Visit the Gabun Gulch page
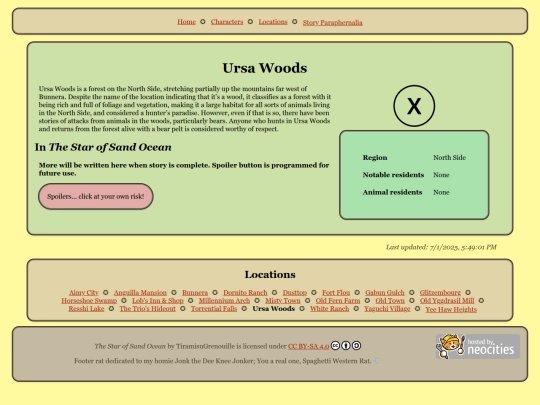Viewport: 540px width, 405px height. click(385, 292)
